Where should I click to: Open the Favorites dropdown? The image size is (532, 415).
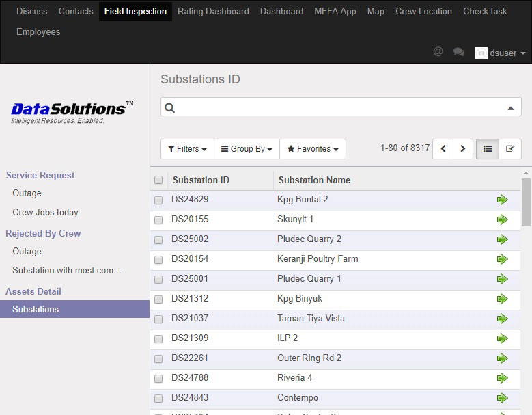312,149
